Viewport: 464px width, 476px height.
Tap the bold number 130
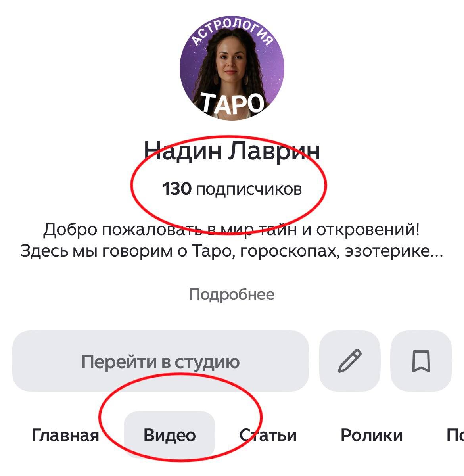point(177,189)
